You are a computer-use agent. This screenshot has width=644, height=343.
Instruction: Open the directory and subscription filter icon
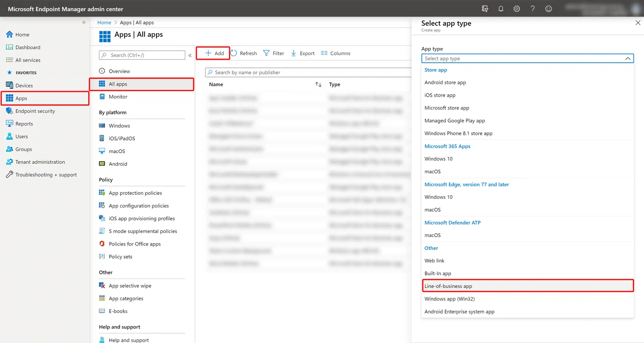click(485, 9)
